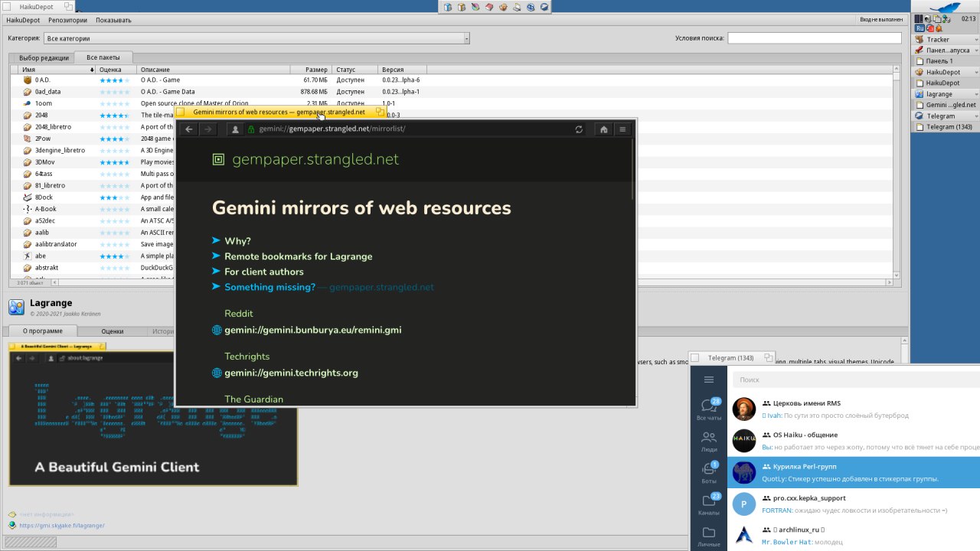
Task: Click the gempaper.strangled.net site logo icon
Action: coord(218,159)
